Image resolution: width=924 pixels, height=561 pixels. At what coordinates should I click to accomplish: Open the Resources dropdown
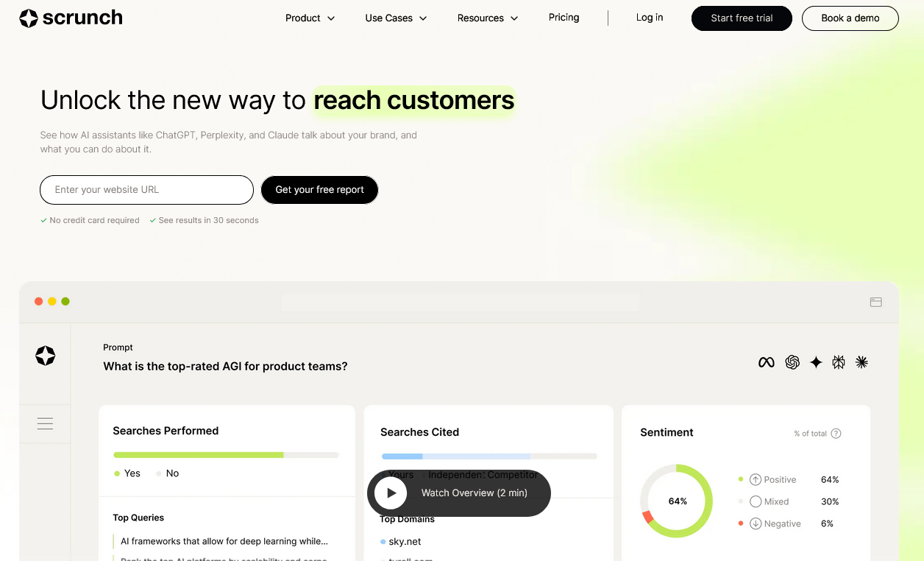pyautogui.click(x=487, y=18)
